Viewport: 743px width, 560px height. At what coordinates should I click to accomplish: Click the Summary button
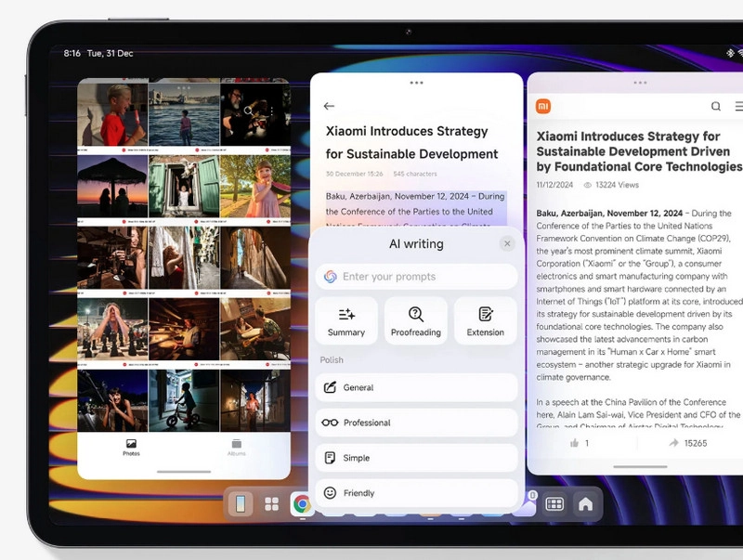point(346,321)
